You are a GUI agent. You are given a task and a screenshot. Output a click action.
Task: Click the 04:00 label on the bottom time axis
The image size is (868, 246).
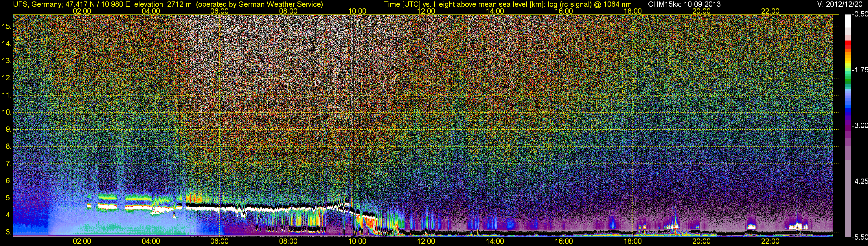pyautogui.click(x=151, y=241)
